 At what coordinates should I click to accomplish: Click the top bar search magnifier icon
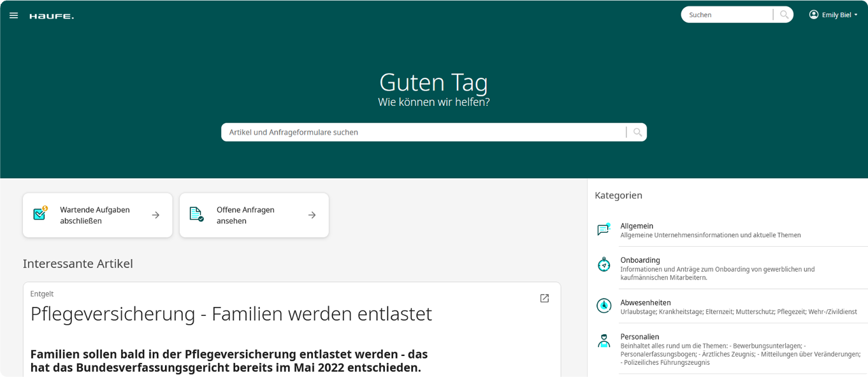(x=784, y=15)
